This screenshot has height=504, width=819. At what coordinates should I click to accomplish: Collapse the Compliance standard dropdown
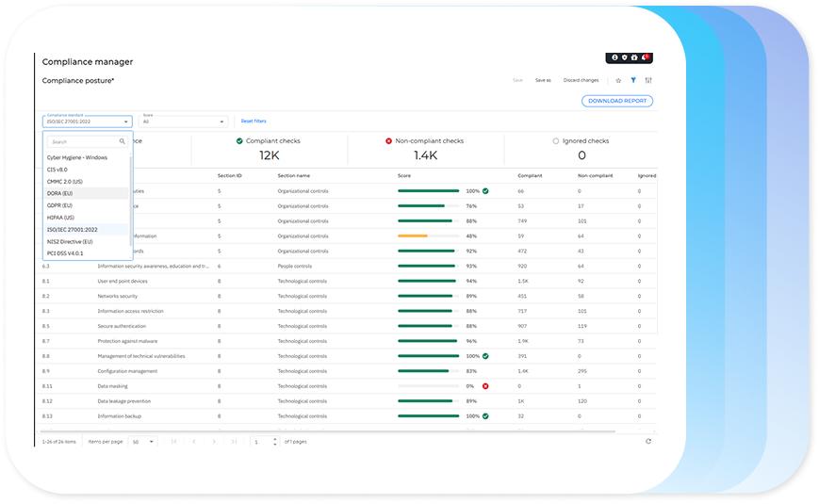tap(125, 122)
